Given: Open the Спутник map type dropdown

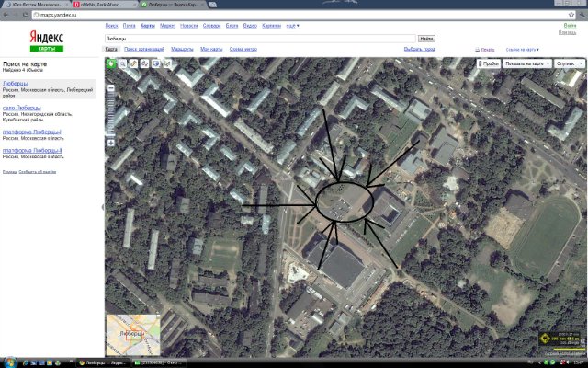Looking at the screenshot, I should (x=567, y=63).
